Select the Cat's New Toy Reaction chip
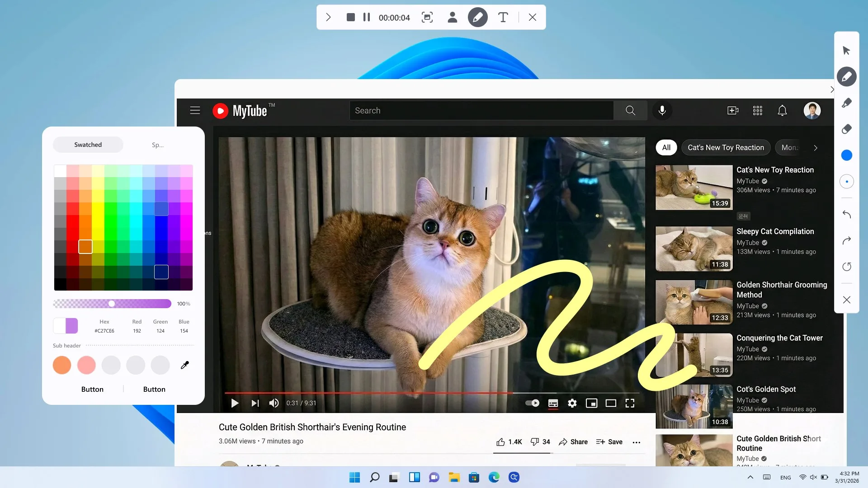The image size is (868, 488). pyautogui.click(x=726, y=147)
